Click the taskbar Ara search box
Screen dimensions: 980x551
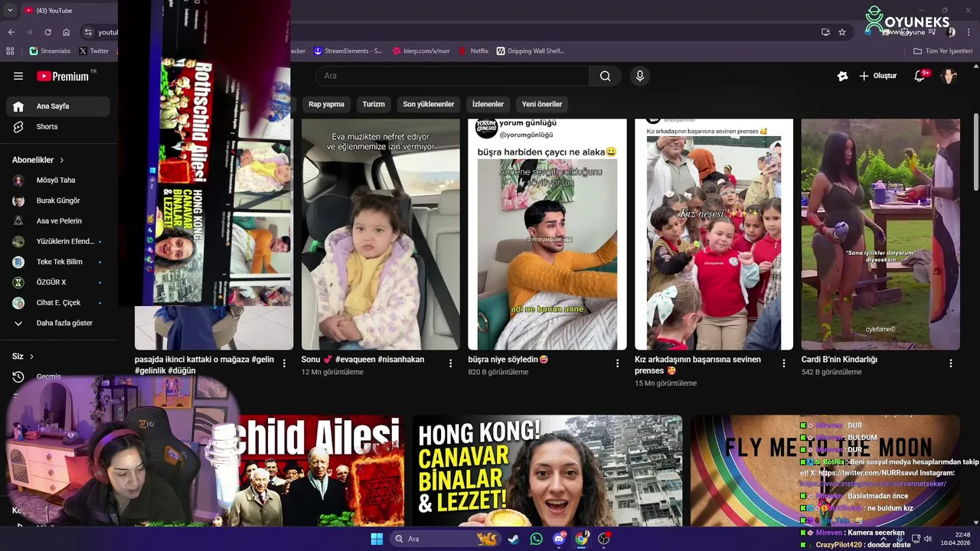pyautogui.click(x=446, y=539)
